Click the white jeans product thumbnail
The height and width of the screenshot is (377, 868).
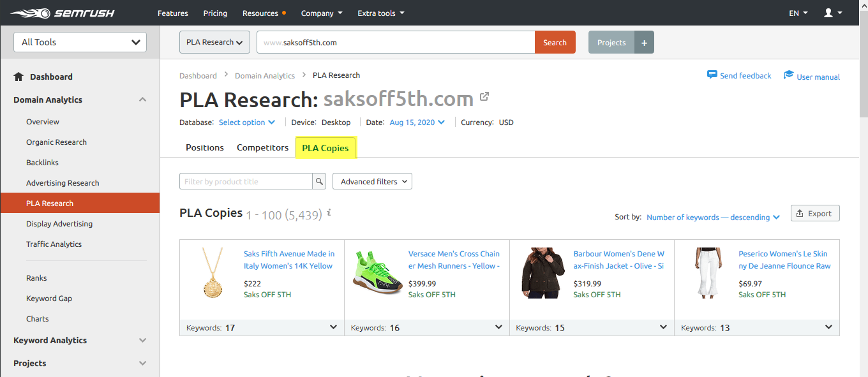coord(707,273)
